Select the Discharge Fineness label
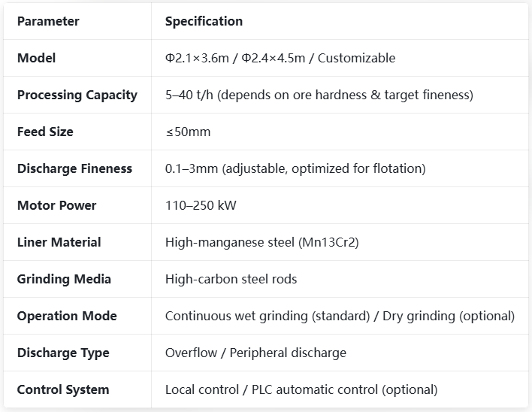The image size is (532, 412). coord(74,168)
